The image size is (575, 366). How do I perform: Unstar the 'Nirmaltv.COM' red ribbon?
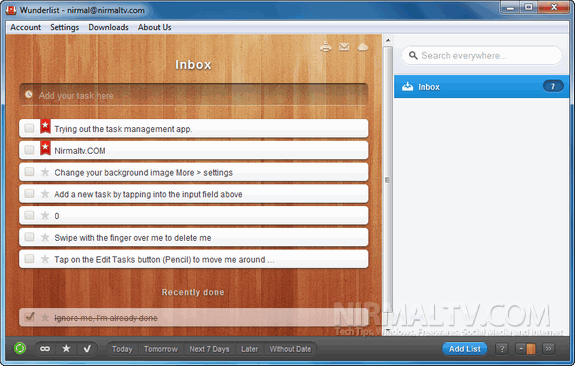pyautogui.click(x=45, y=148)
